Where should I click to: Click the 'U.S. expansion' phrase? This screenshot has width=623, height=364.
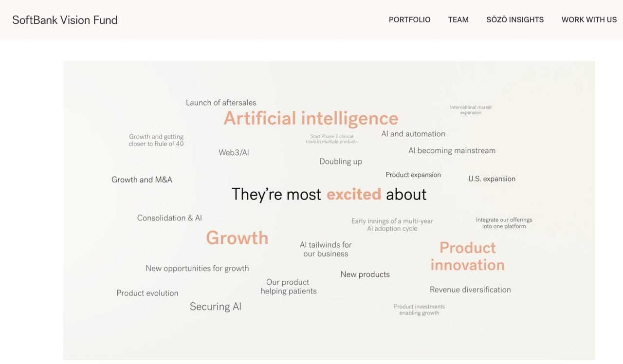(492, 179)
